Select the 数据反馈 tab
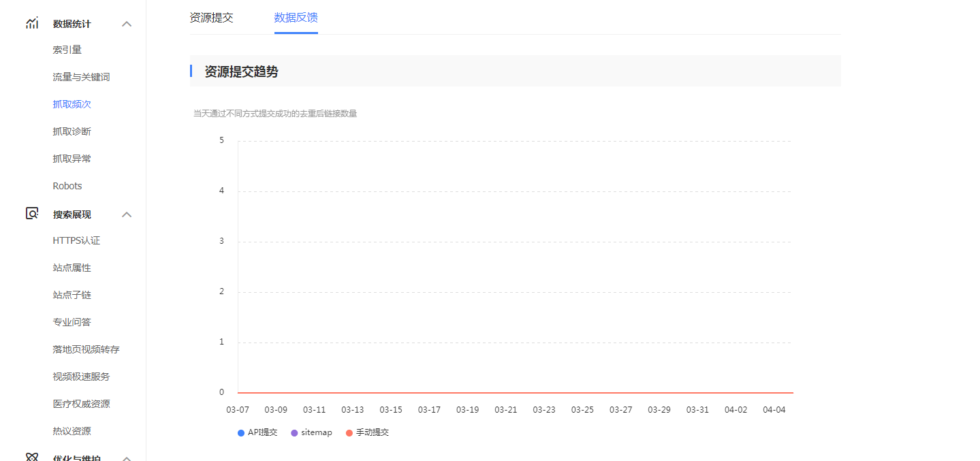980x461 pixels. point(296,18)
